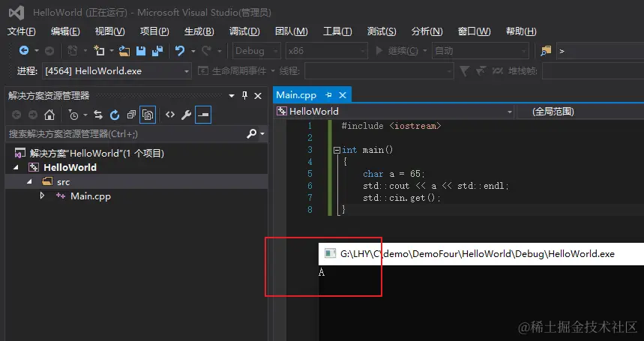The image size is (644, 341).
Task: Select Main.cpp in Solution Explorer tree
Action: (x=91, y=196)
